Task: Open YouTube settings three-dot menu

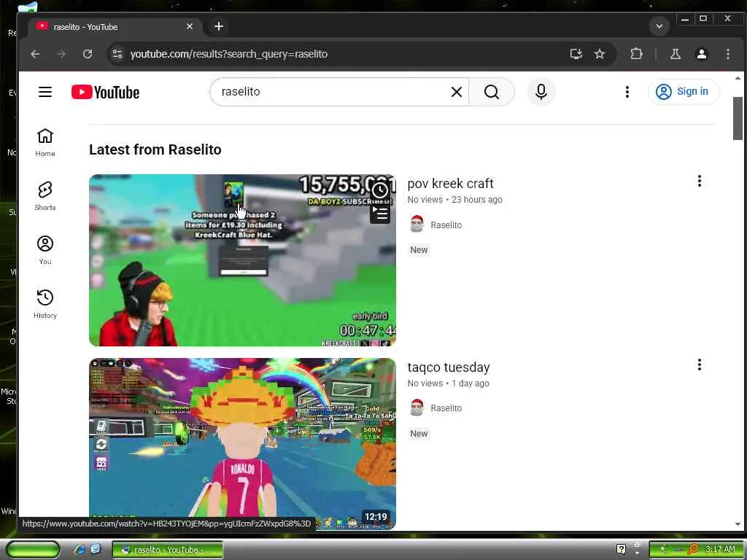Action: pos(627,92)
